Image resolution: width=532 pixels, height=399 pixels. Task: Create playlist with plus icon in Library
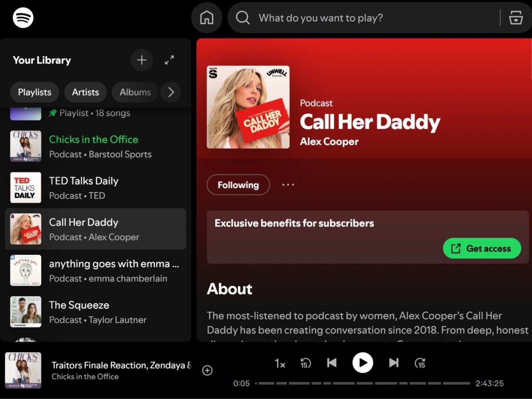(142, 60)
